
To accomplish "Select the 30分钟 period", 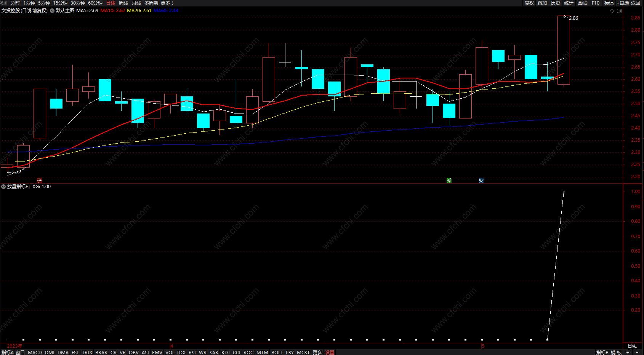I will (78, 3).
